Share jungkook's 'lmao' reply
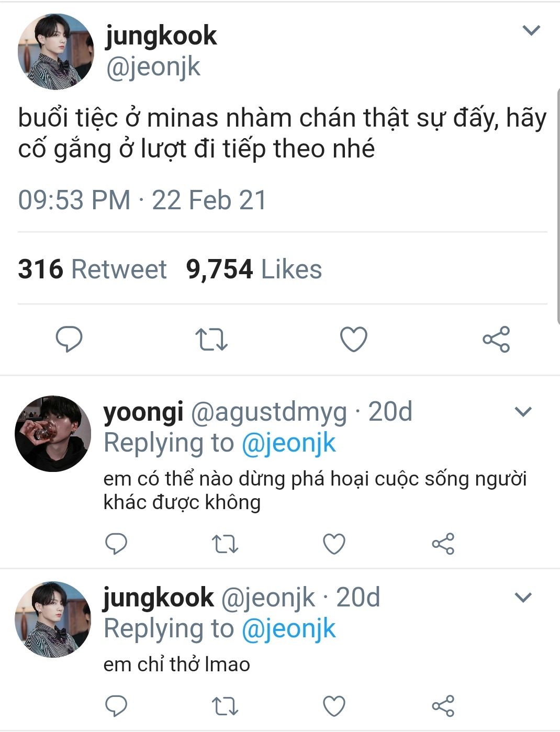560x732 pixels. tap(443, 706)
